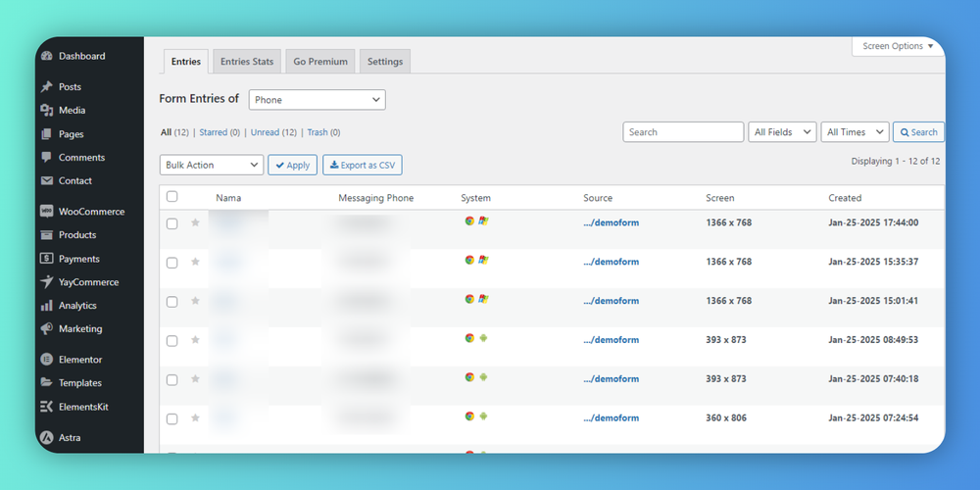Show All (12) entries filter

pyautogui.click(x=174, y=132)
